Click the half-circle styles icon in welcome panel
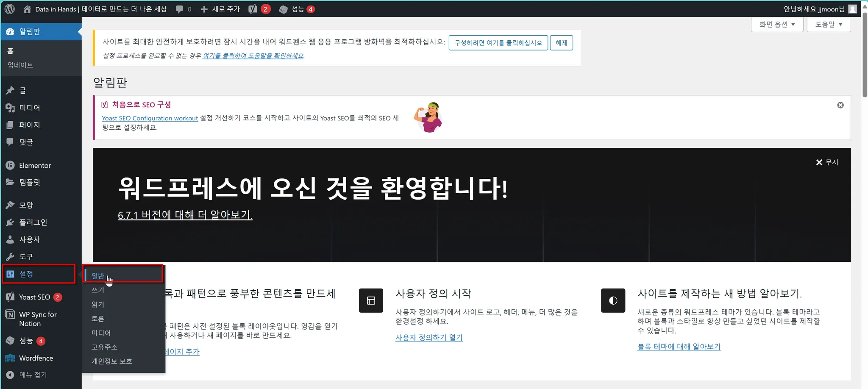868x389 pixels. pos(613,300)
